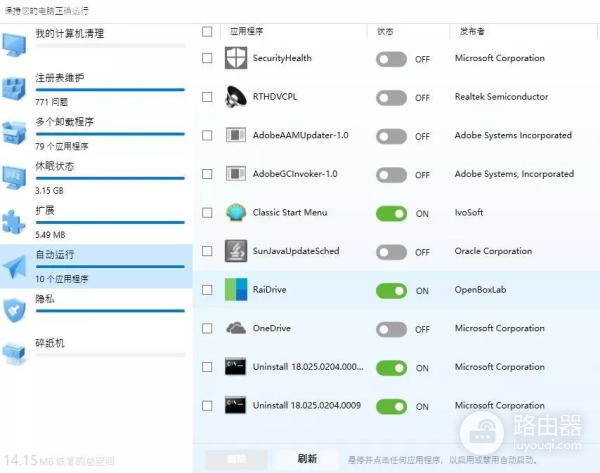Click the OneDrive cloud icon
600x473 pixels.
(x=236, y=328)
